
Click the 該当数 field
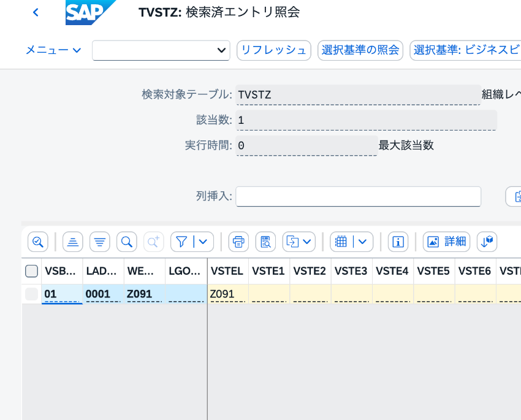point(366,120)
